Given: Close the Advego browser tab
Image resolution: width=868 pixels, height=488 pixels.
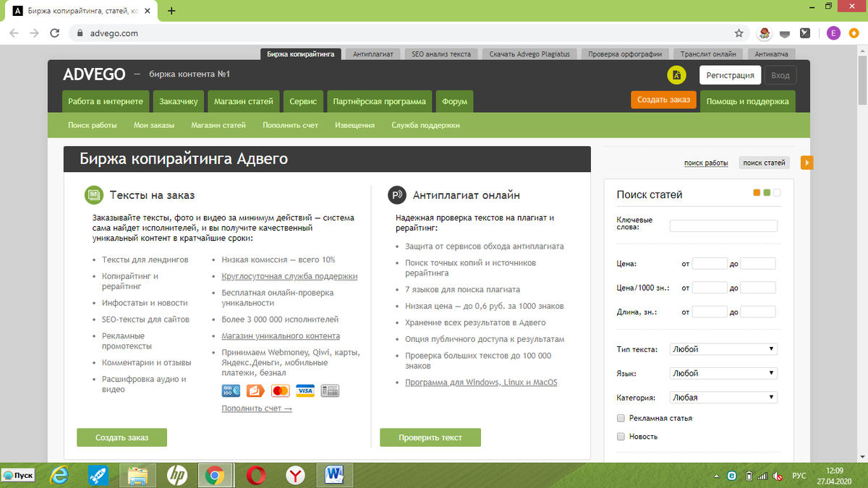Looking at the screenshot, I should click(x=147, y=11).
